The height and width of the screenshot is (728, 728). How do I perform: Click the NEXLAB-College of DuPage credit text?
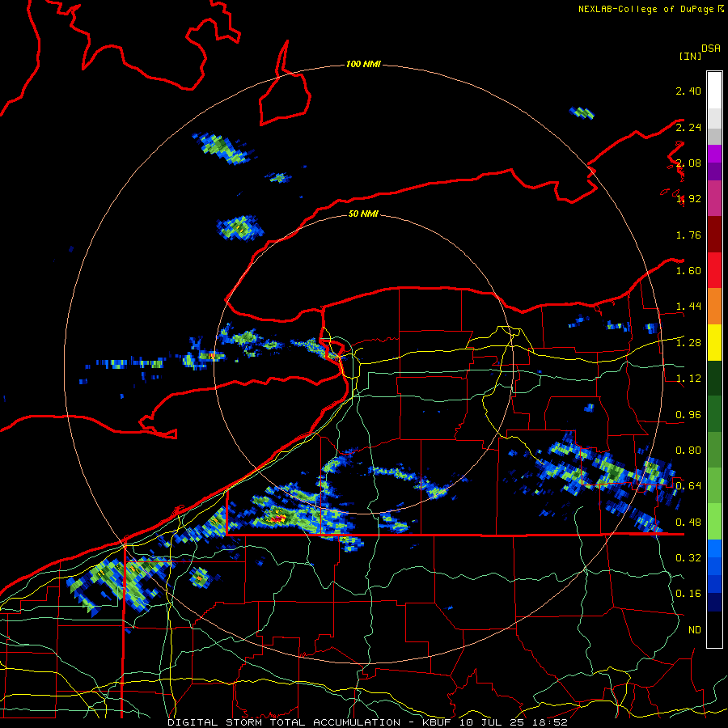click(650, 9)
